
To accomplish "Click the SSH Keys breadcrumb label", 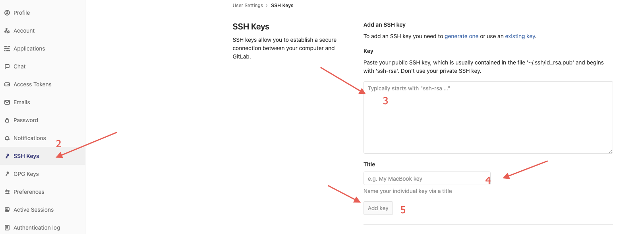I will click(282, 5).
